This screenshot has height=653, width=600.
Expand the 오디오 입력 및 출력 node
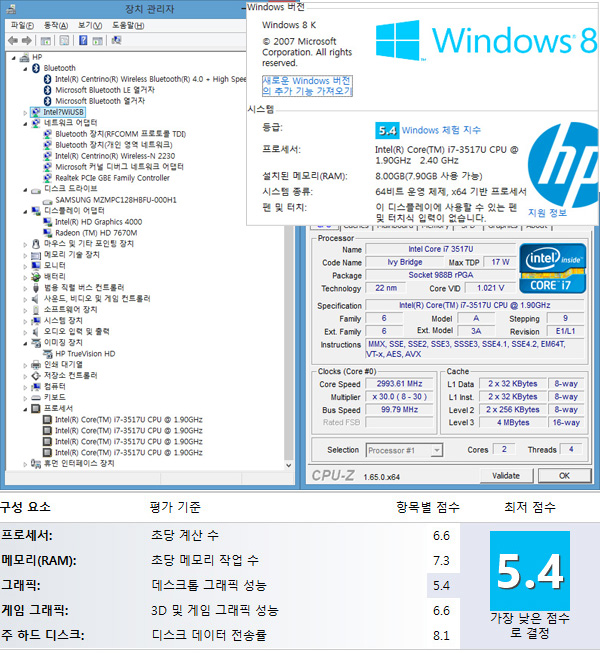tap(25, 332)
